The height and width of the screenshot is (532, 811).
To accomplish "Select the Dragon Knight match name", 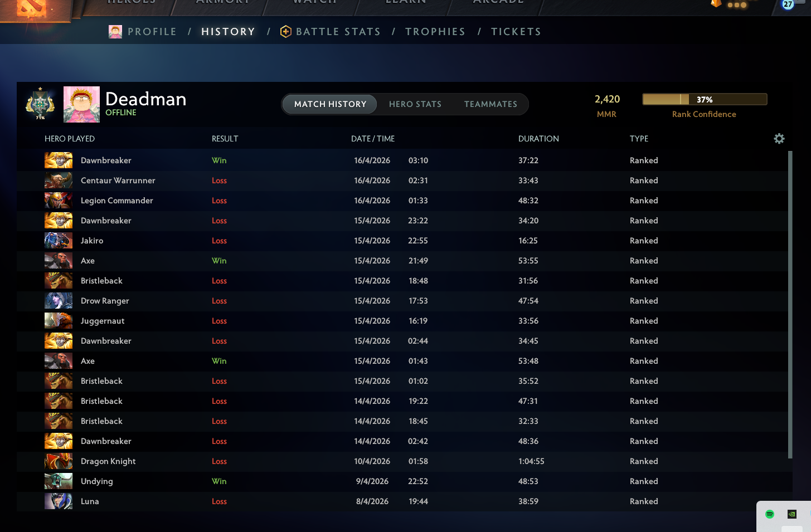I will 108,461.
